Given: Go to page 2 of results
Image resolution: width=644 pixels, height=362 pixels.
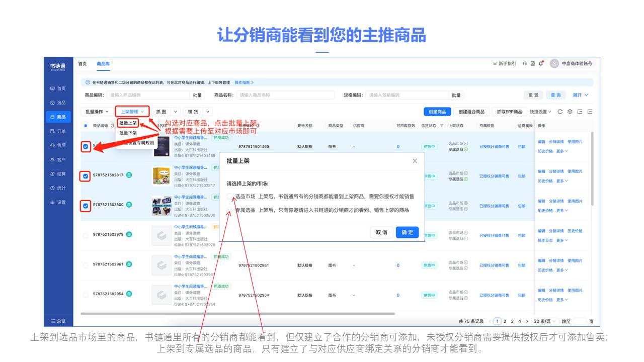Looking at the screenshot, I should pyautogui.click(x=505, y=321).
